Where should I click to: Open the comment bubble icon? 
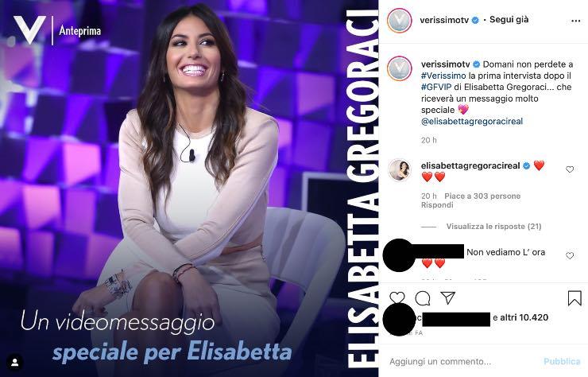(423, 298)
